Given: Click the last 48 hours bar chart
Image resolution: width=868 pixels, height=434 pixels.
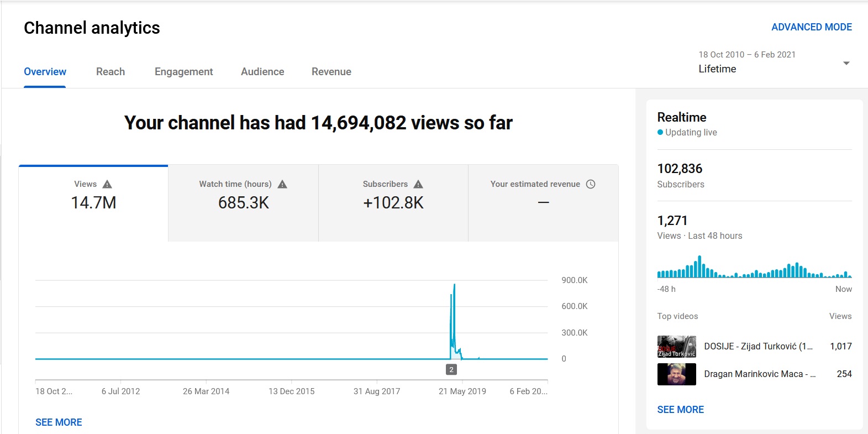Looking at the screenshot, I should (754, 266).
